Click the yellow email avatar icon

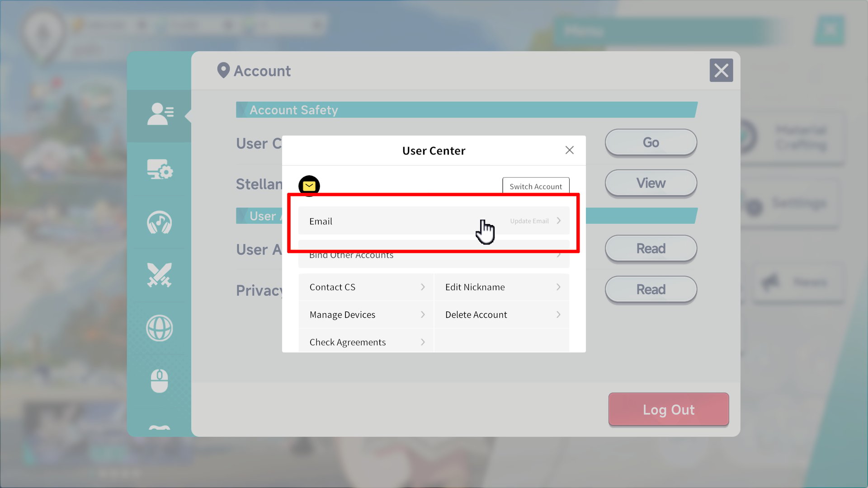(x=309, y=186)
